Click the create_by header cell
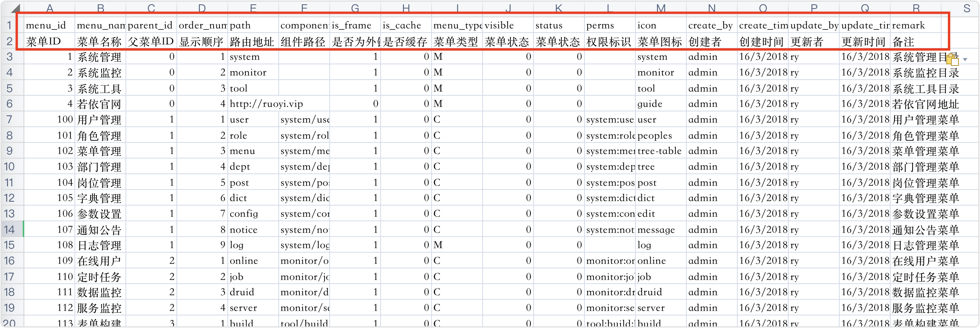 point(712,25)
